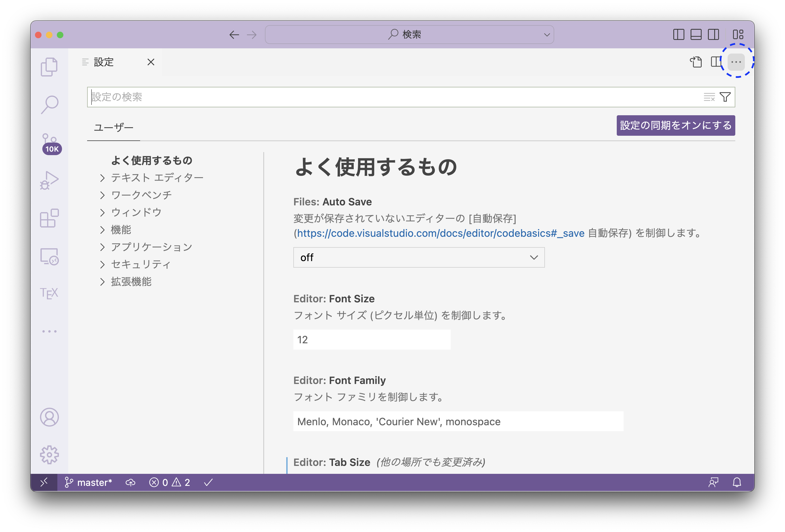785x532 pixels.
Task: Edit the Editor Font Size value
Action: pyautogui.click(x=371, y=339)
